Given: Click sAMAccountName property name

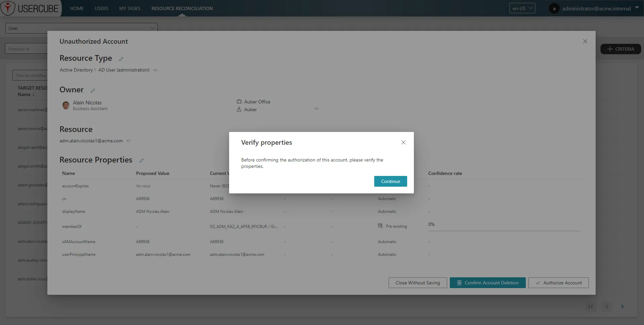Looking at the screenshot, I should pos(79,242).
